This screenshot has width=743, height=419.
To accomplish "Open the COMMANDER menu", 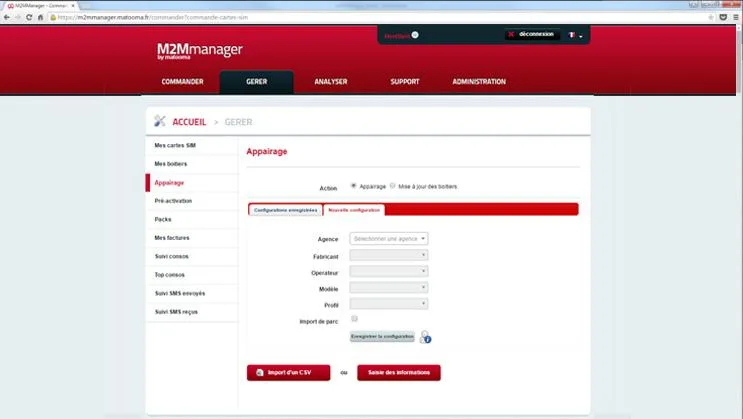I will click(x=182, y=82).
